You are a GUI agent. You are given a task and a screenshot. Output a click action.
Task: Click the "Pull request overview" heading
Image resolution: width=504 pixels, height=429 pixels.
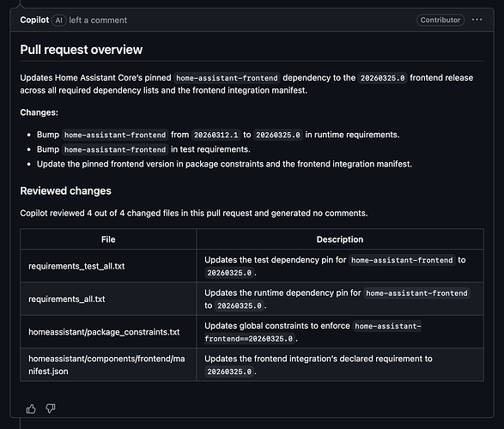point(82,50)
